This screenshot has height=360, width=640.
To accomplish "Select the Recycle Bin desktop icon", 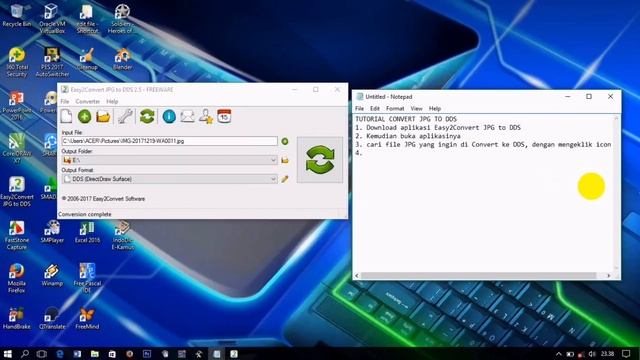I will [x=16, y=16].
